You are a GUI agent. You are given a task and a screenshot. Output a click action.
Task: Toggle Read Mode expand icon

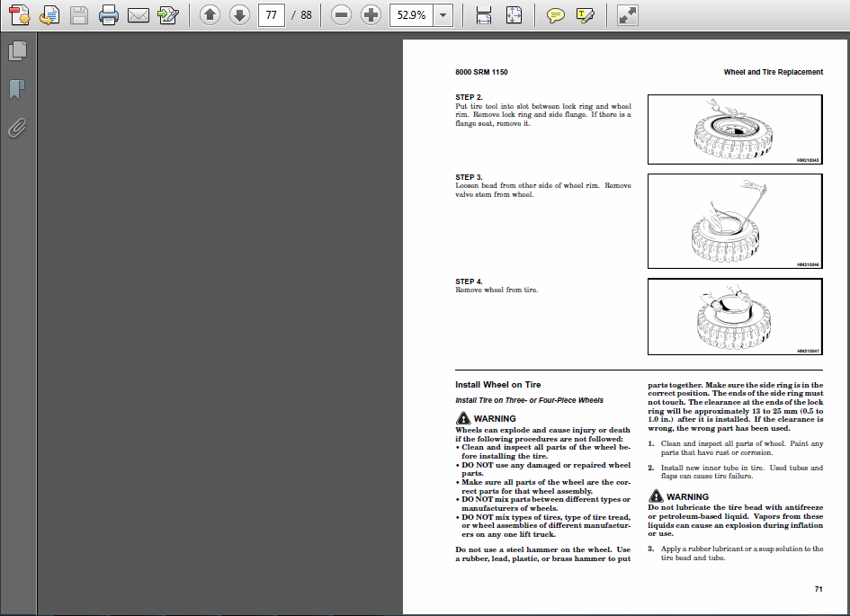click(627, 15)
